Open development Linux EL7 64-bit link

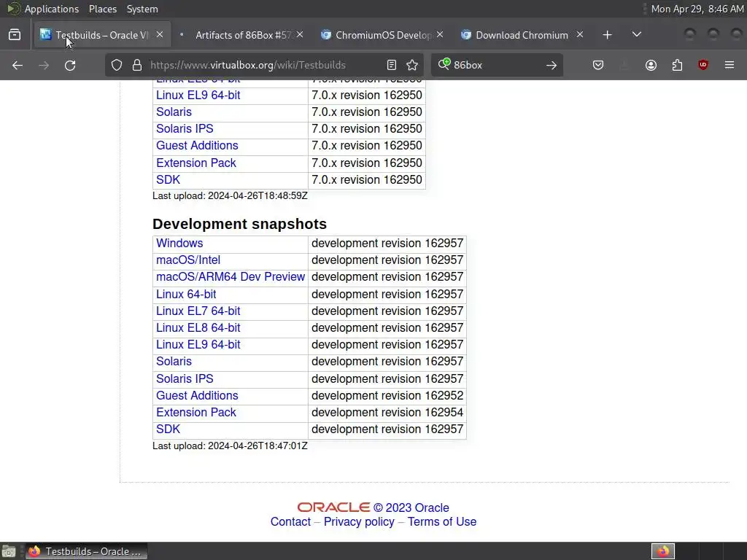(x=198, y=311)
